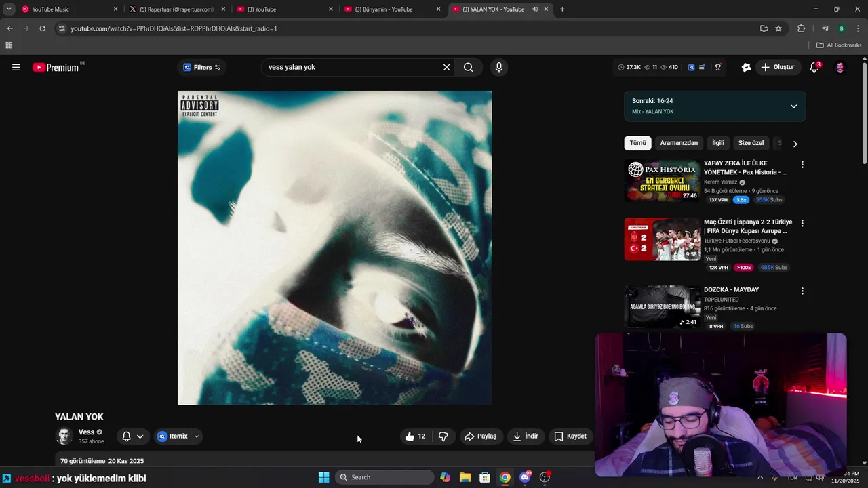Open the tab search dropdown arrow
The height and width of the screenshot is (488, 868).
[9, 9]
